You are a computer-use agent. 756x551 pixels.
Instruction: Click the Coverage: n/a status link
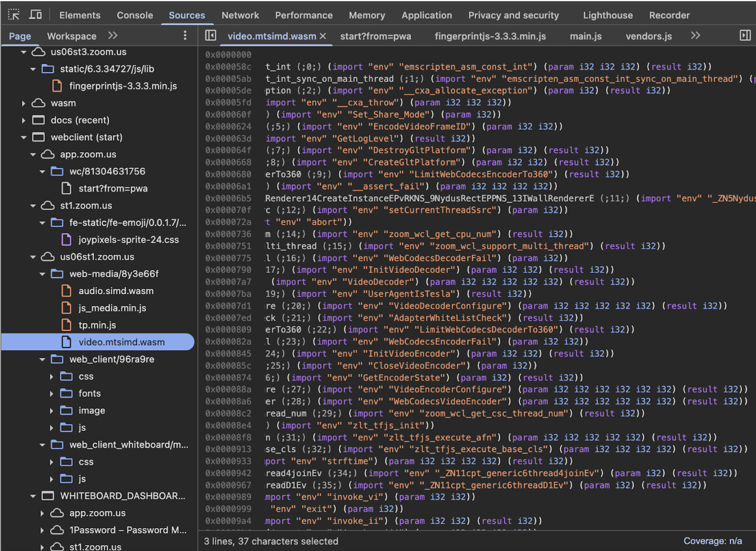pos(712,541)
